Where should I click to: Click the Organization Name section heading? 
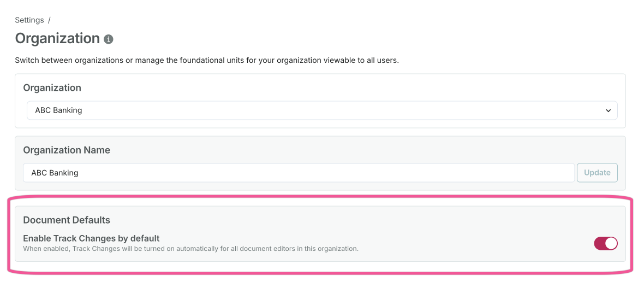point(67,150)
